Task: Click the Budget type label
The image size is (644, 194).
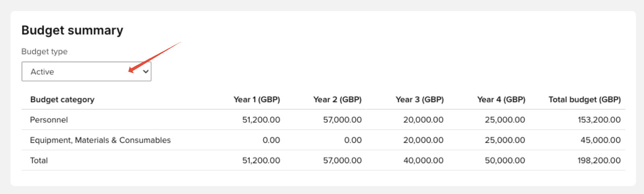Action: pyautogui.click(x=44, y=52)
